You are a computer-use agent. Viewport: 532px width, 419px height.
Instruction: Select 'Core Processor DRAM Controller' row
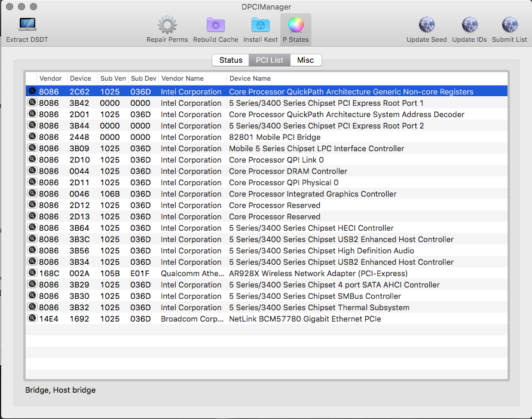[x=267, y=172]
